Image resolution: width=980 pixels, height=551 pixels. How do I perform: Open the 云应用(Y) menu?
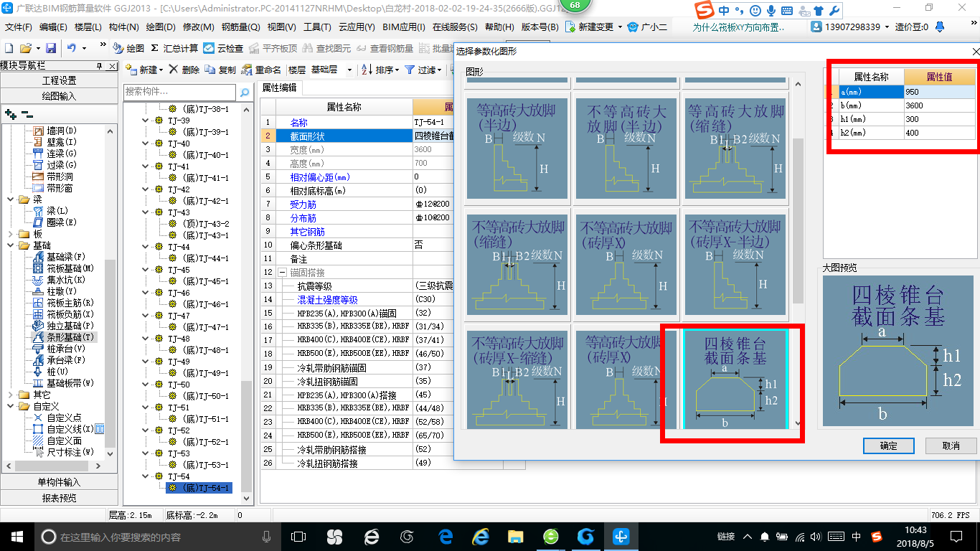(357, 27)
